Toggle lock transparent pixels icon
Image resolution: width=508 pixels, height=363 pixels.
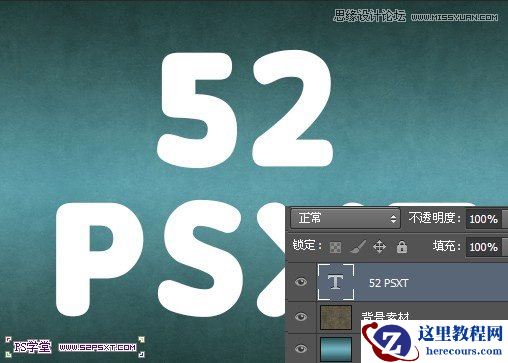pyautogui.click(x=335, y=247)
